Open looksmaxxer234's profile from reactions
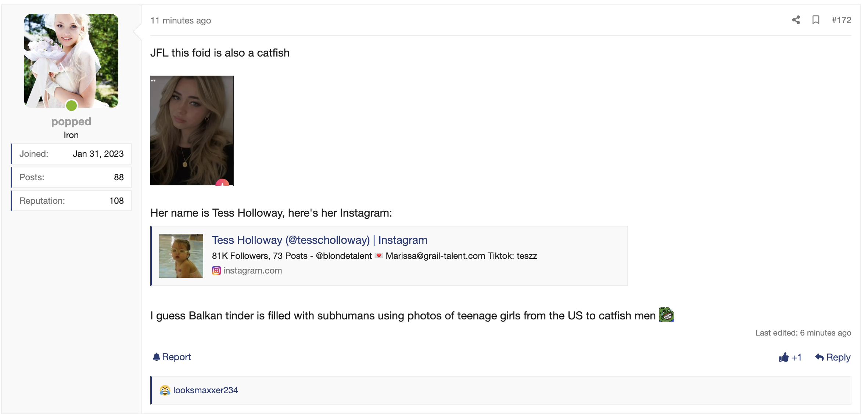This screenshot has height=420, width=868. coord(205,390)
